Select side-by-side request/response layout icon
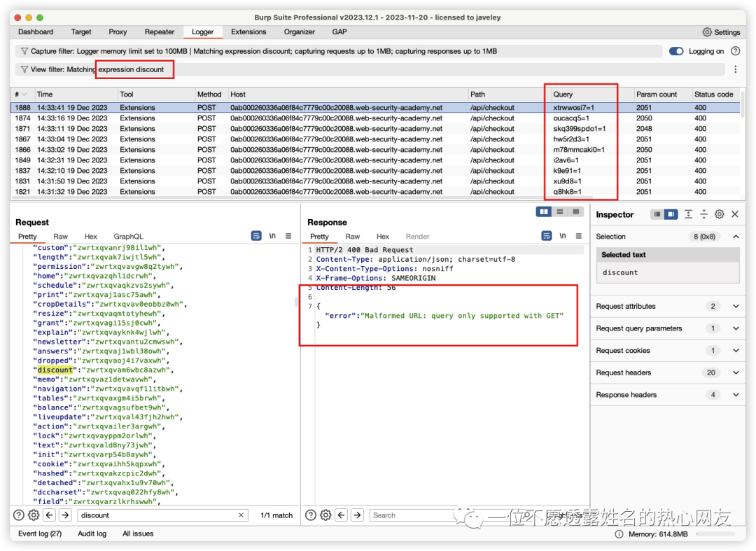 pyautogui.click(x=544, y=211)
